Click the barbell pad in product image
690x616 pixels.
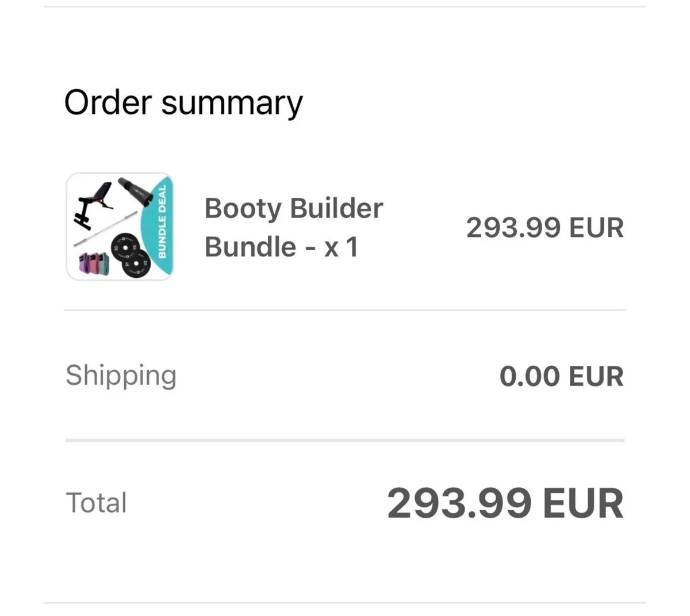tap(135, 192)
